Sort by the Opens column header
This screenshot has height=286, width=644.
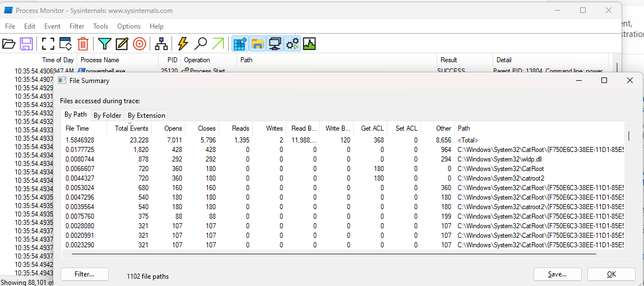(169, 128)
